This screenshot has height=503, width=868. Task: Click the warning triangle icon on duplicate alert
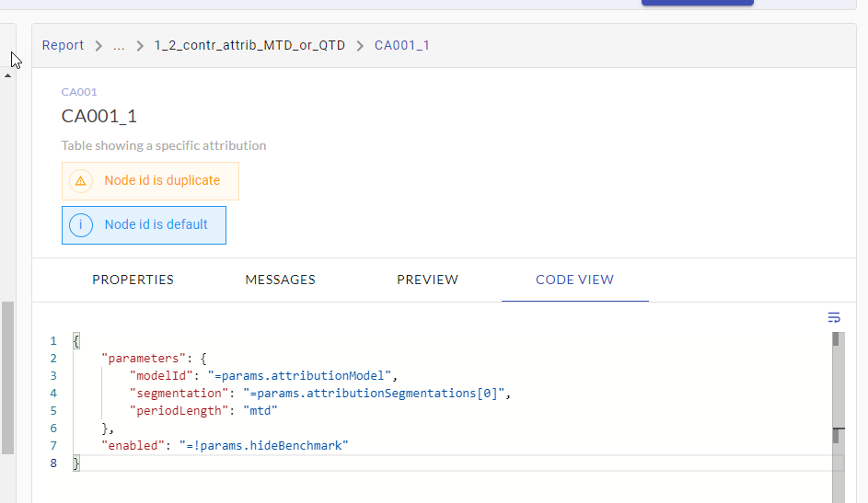pyautogui.click(x=81, y=181)
